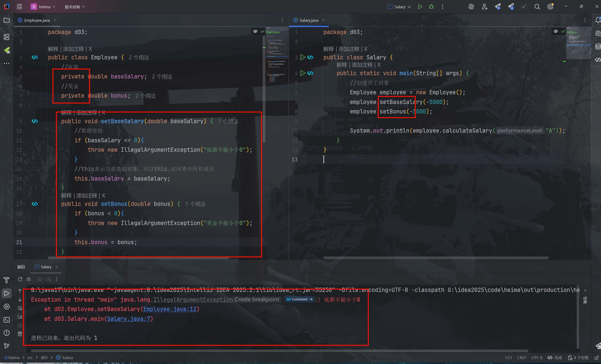The height and width of the screenshot is (364, 601).
Task: Open the Project folder tool window
Action: point(7,20)
